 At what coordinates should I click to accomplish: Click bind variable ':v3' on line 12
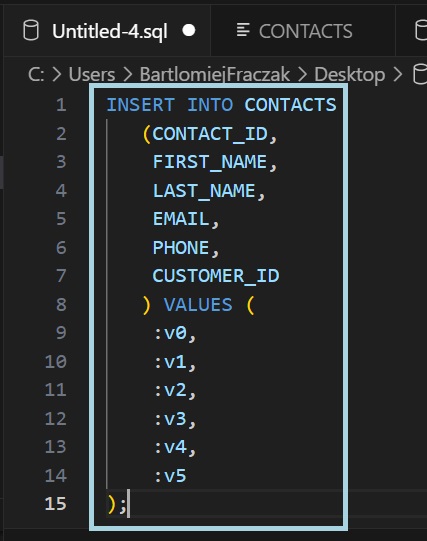(x=170, y=419)
